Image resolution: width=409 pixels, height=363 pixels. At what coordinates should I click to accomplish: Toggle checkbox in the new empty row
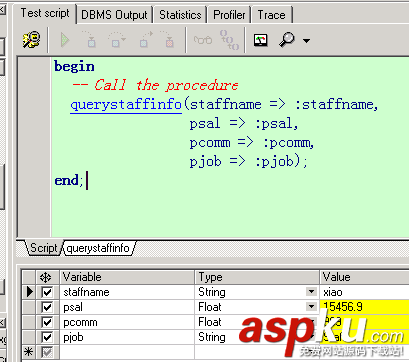tap(47, 352)
